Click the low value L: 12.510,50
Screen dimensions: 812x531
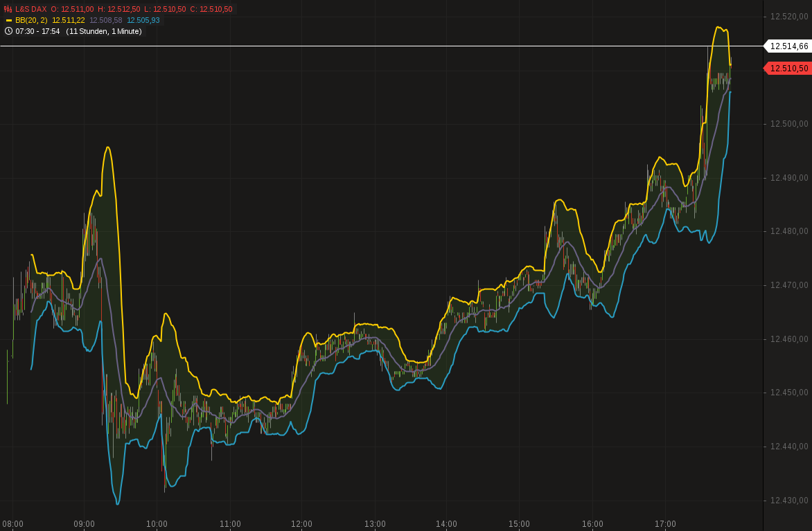(165, 9)
